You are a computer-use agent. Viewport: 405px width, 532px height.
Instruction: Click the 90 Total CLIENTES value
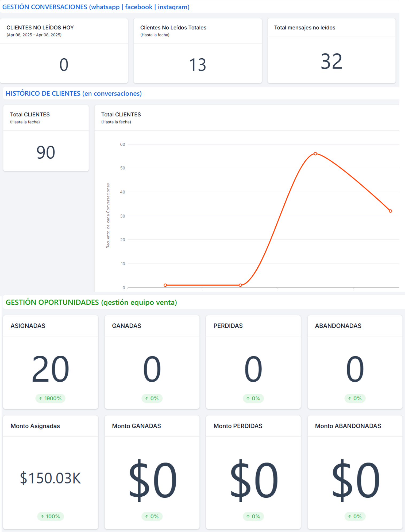[x=46, y=152]
